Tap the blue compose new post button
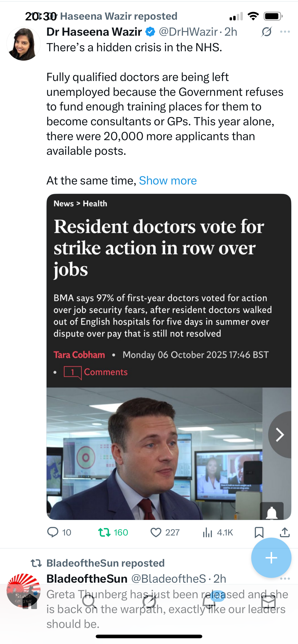298x644 pixels. pyautogui.click(x=271, y=558)
